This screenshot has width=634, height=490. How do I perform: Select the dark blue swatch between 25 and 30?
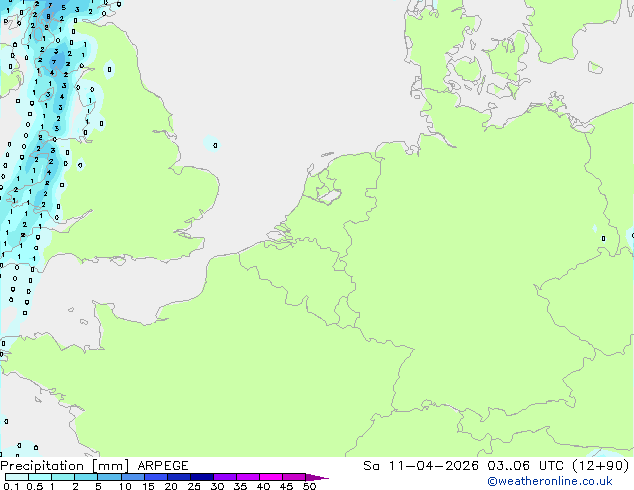tap(201, 477)
